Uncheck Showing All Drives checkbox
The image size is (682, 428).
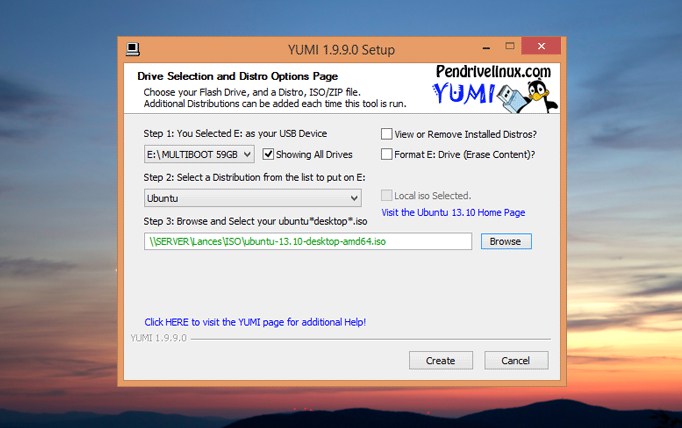click(x=268, y=154)
